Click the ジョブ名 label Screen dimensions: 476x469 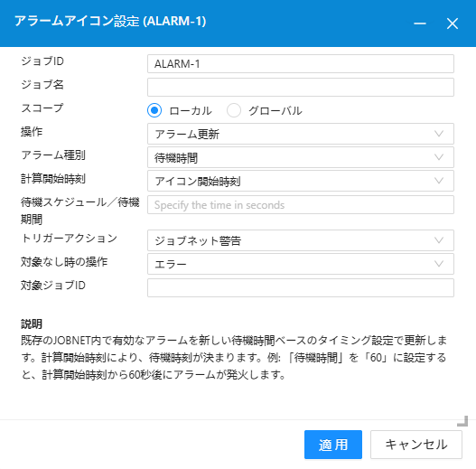click(x=42, y=84)
